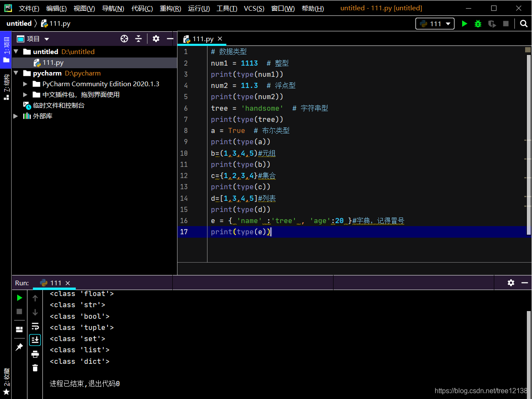The image size is (532, 399).
Task: Click the untitled breadcrumb in navigation bar
Action: coord(19,24)
